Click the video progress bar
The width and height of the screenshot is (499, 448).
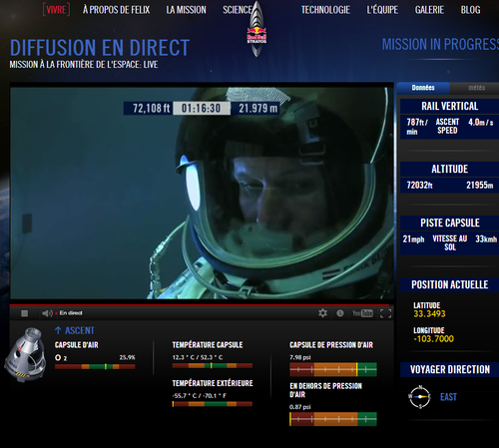pyautogui.click(x=202, y=304)
